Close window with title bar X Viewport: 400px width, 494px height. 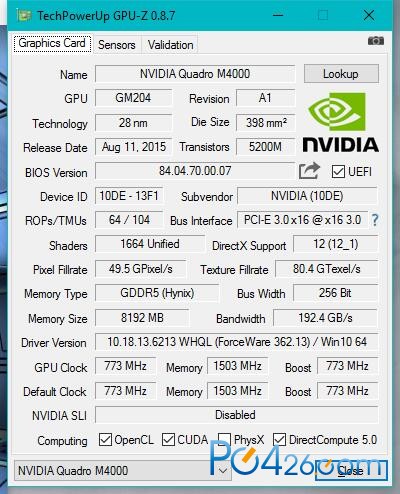(369, 15)
